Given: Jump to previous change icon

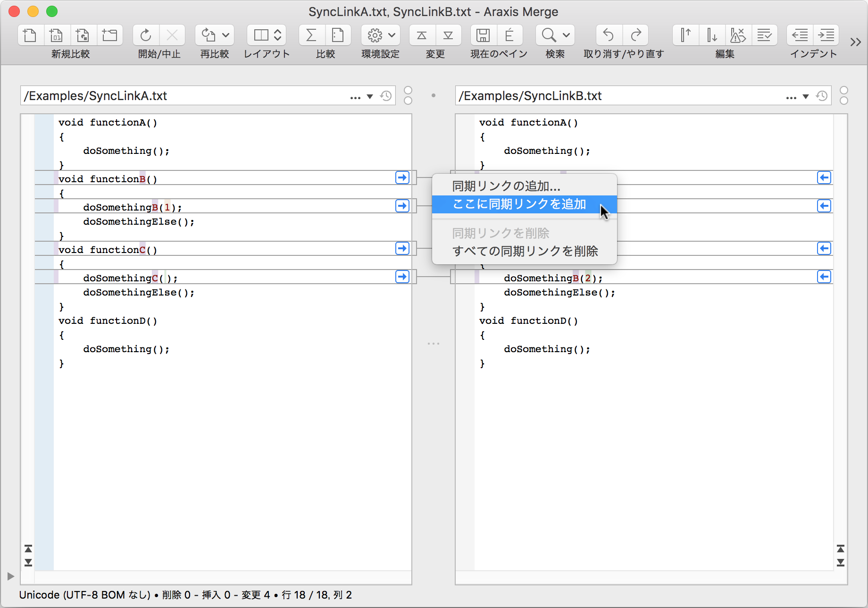Looking at the screenshot, I should pyautogui.click(x=422, y=35).
